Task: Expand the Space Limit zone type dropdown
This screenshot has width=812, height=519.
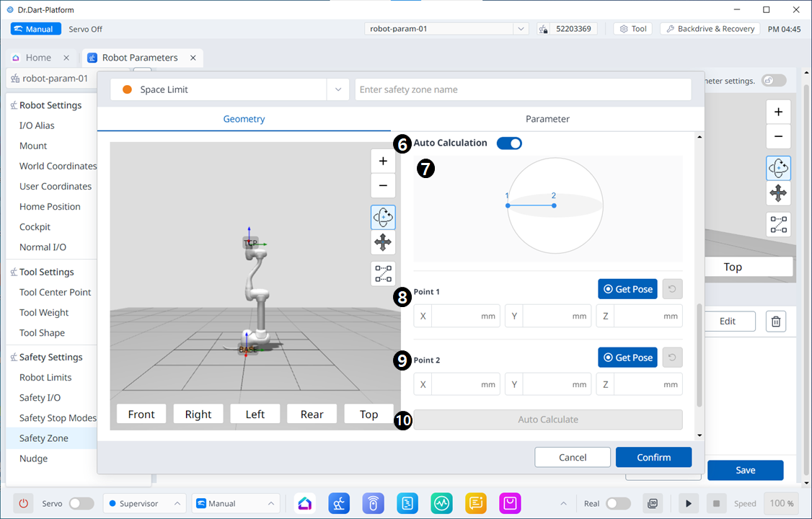Action: 337,89
